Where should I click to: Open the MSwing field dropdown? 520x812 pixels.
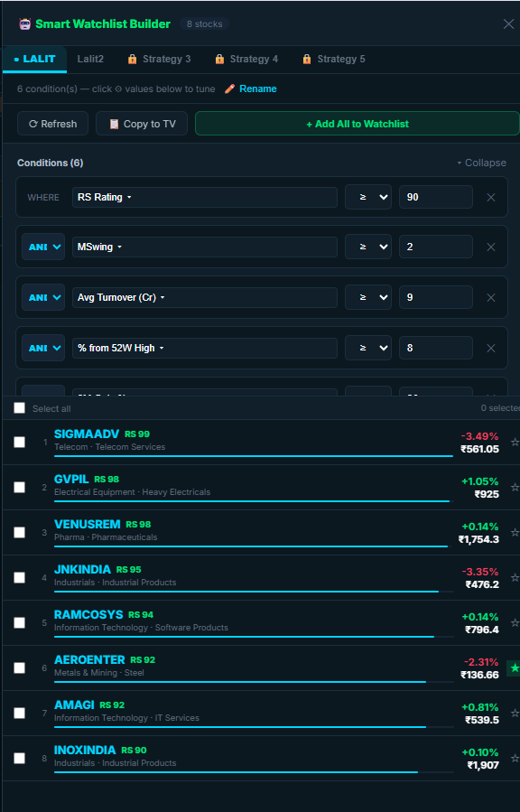[204, 247]
